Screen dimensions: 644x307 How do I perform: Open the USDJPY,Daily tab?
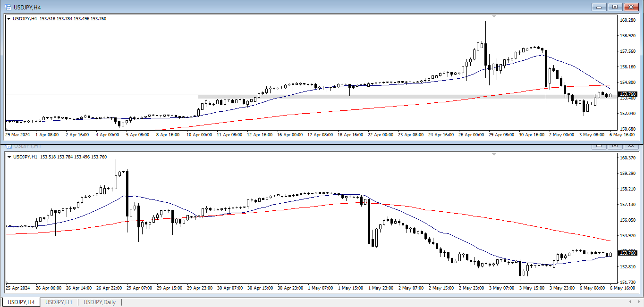point(99,302)
